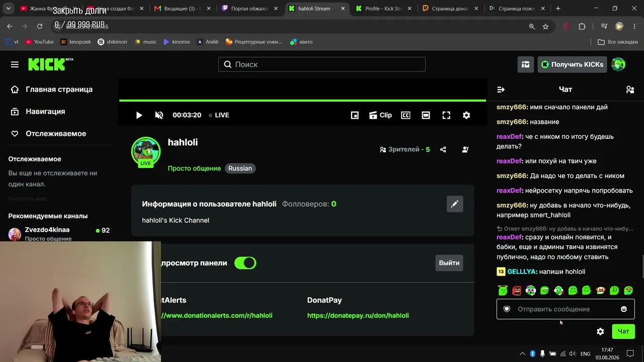644x362 pixels.
Task: Click the Russian language tag
Action: [x=240, y=168]
